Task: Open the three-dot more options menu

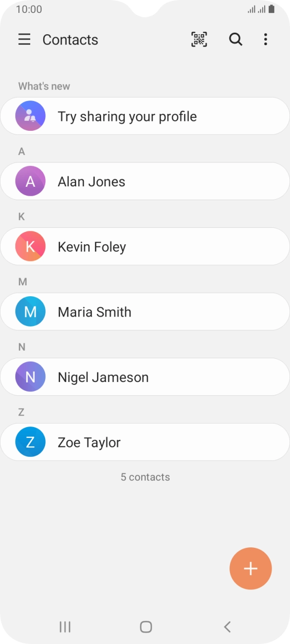Action: pos(266,40)
